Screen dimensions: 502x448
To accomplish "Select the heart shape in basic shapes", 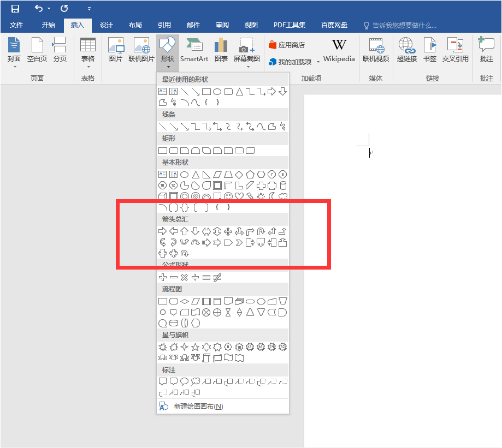I will tap(239, 196).
